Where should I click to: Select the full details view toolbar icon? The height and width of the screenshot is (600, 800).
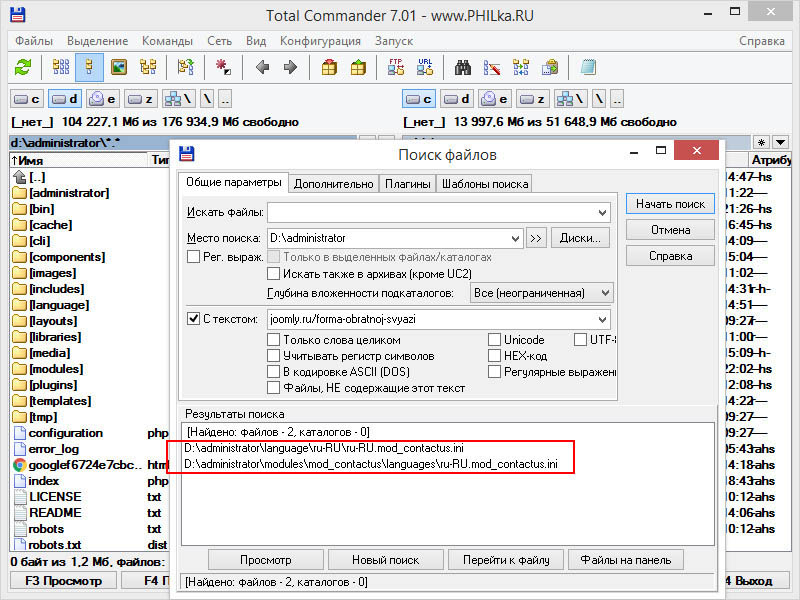click(x=89, y=67)
